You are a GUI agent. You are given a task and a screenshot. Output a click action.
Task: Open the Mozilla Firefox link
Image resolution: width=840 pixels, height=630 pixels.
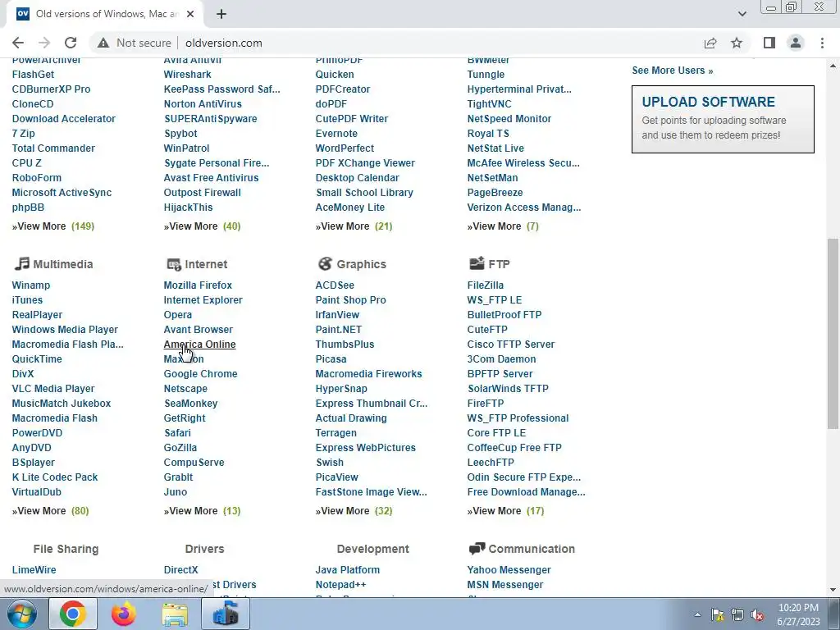(198, 285)
